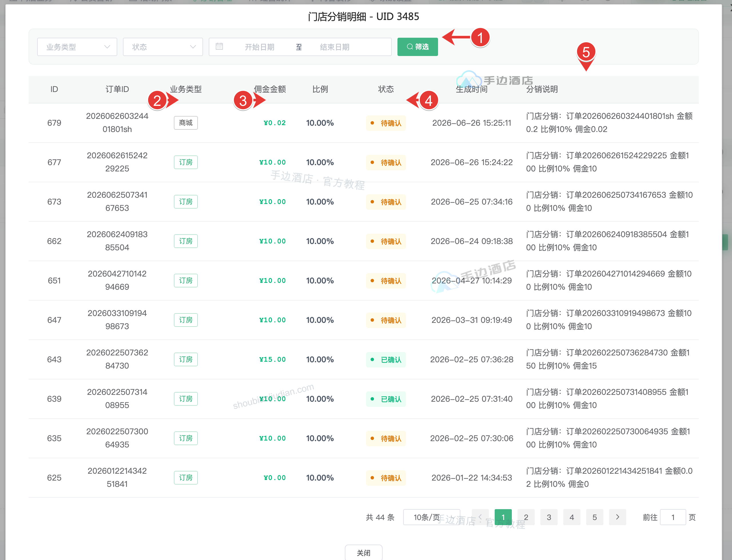732x560 pixels.
Task: Click the 订单ID column header
Action: pos(117,89)
